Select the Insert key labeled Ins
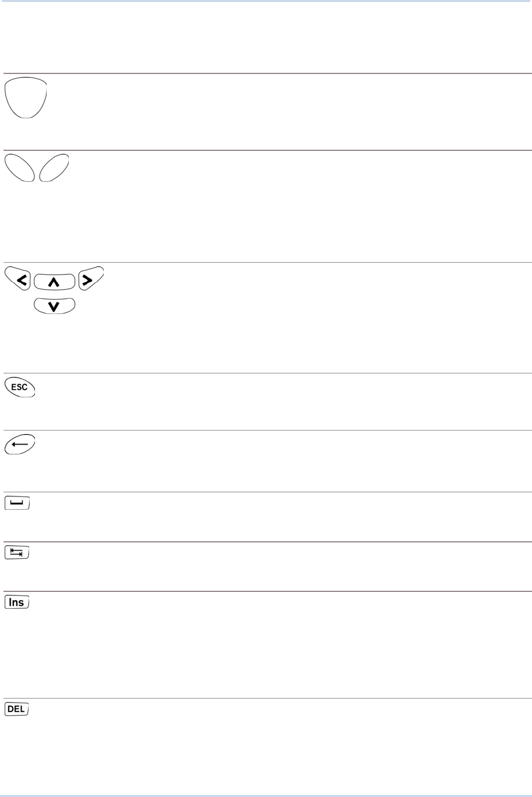The width and height of the screenshot is (532, 797). pyautogui.click(x=17, y=602)
